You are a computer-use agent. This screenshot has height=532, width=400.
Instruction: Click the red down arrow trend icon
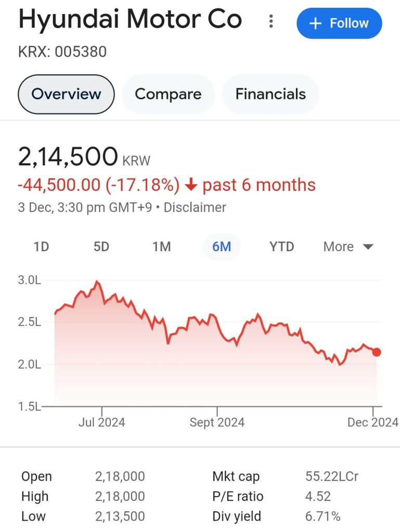(191, 185)
